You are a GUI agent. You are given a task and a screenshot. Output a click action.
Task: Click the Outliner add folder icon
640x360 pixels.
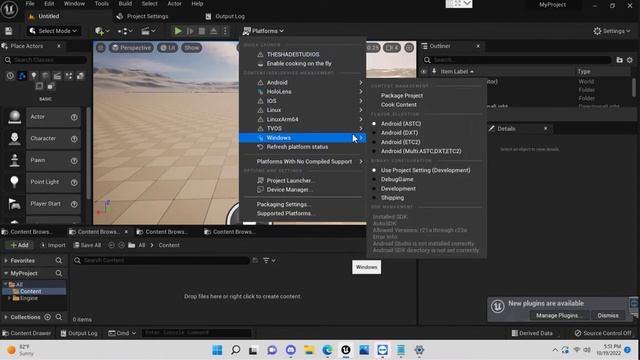click(x=619, y=60)
